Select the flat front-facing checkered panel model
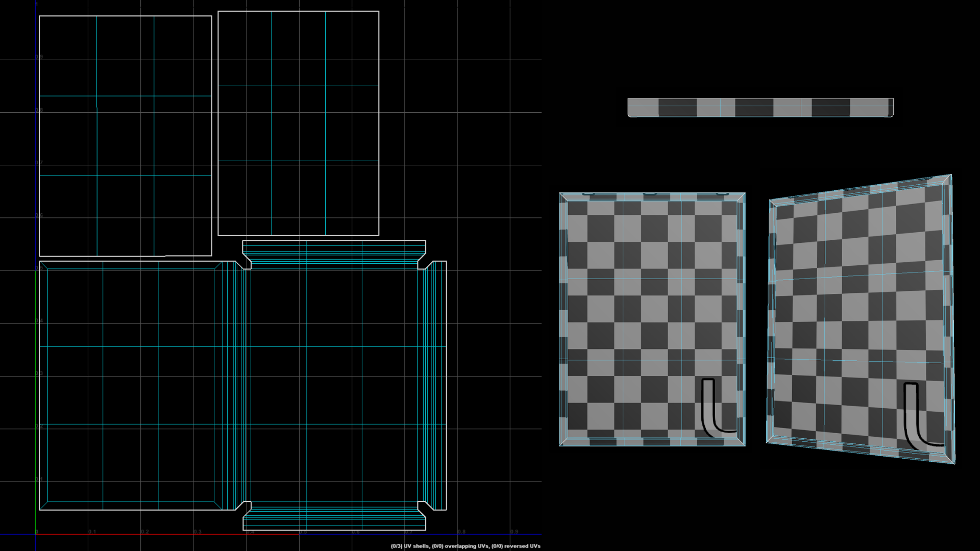This screenshot has height=551, width=980. [652, 319]
